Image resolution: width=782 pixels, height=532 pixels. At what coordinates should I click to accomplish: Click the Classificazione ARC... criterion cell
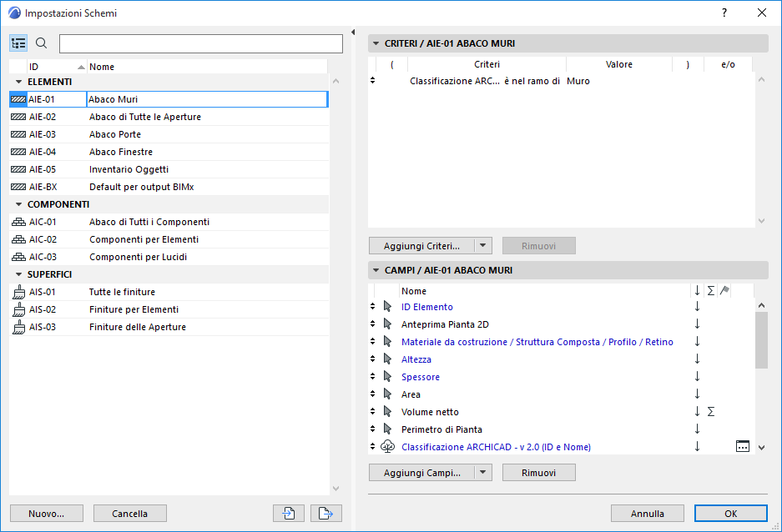pyautogui.click(x=454, y=81)
